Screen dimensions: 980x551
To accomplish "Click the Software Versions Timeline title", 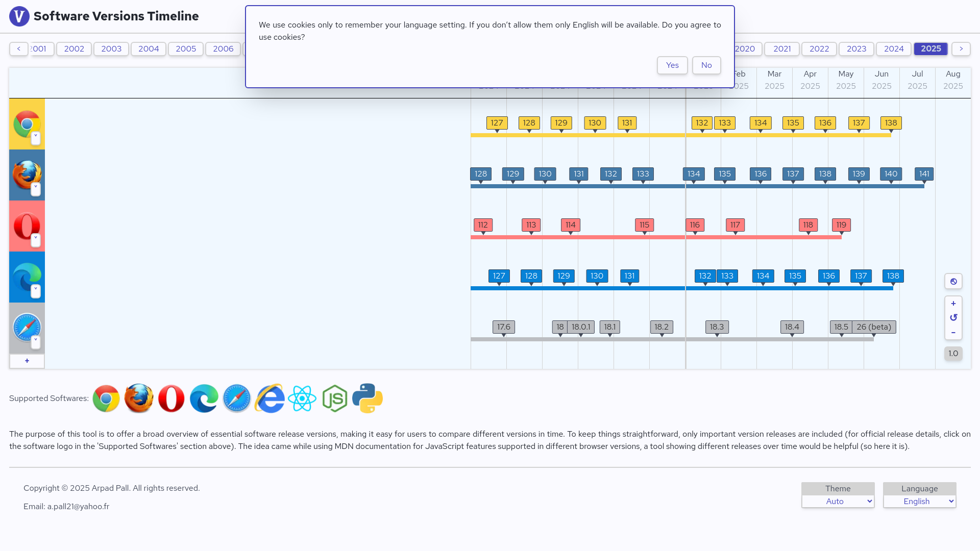I will [116, 16].
